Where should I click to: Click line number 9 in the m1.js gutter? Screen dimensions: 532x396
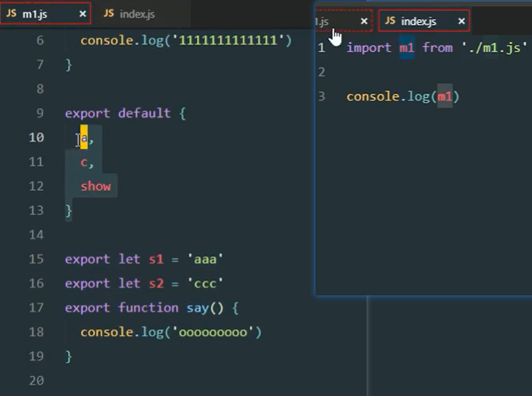[40, 113]
